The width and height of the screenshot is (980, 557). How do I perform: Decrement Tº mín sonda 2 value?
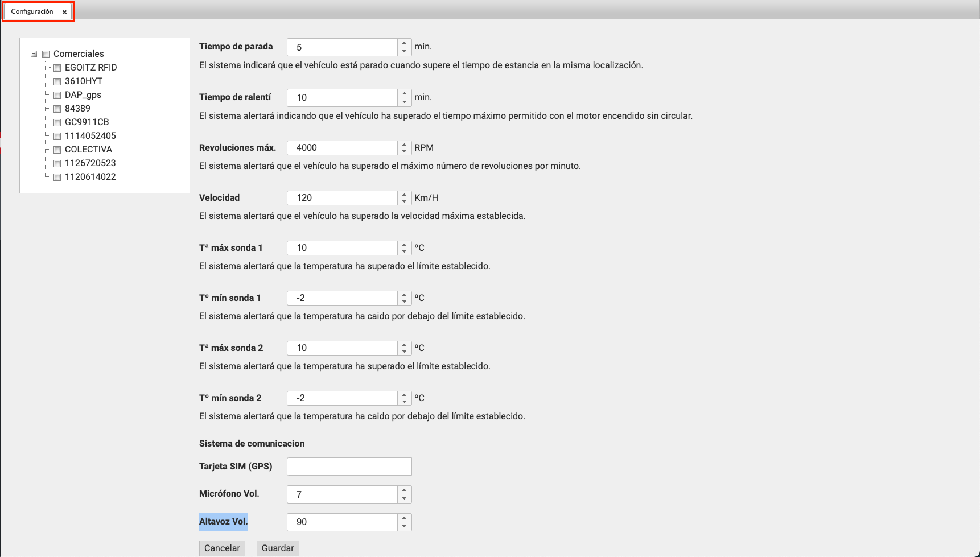(404, 402)
